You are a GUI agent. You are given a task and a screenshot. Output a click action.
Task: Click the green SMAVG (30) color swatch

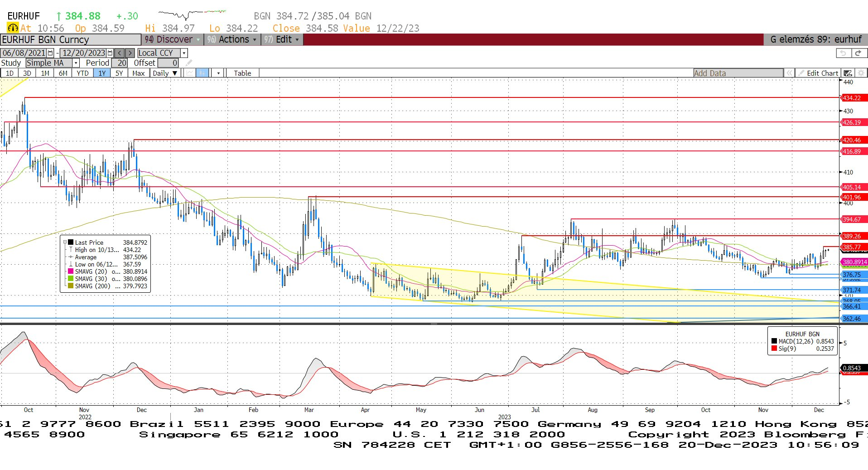pyautogui.click(x=71, y=279)
